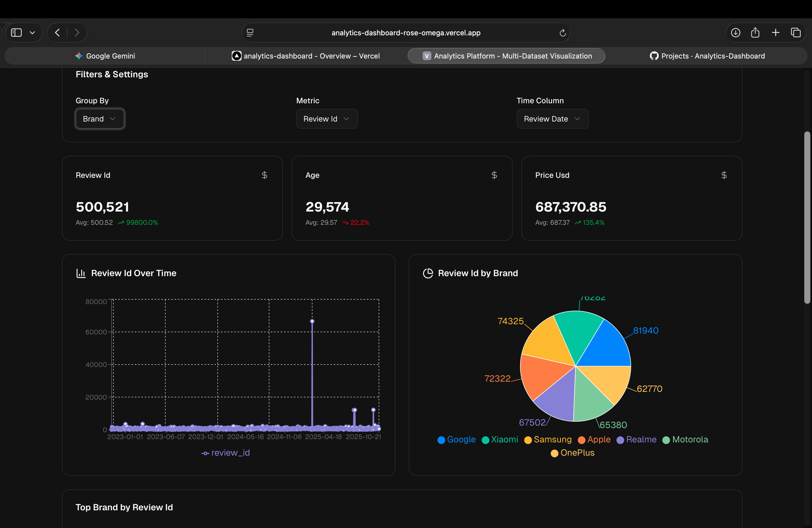Open the Brand dropdown under Group By
Viewport: 812px width, 528px height.
tap(100, 119)
